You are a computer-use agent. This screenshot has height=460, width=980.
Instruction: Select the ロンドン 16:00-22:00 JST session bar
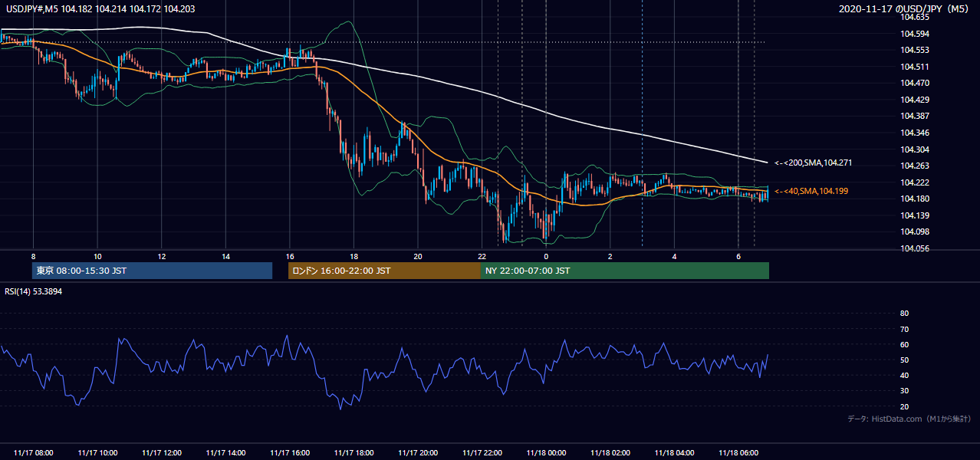coord(384,271)
